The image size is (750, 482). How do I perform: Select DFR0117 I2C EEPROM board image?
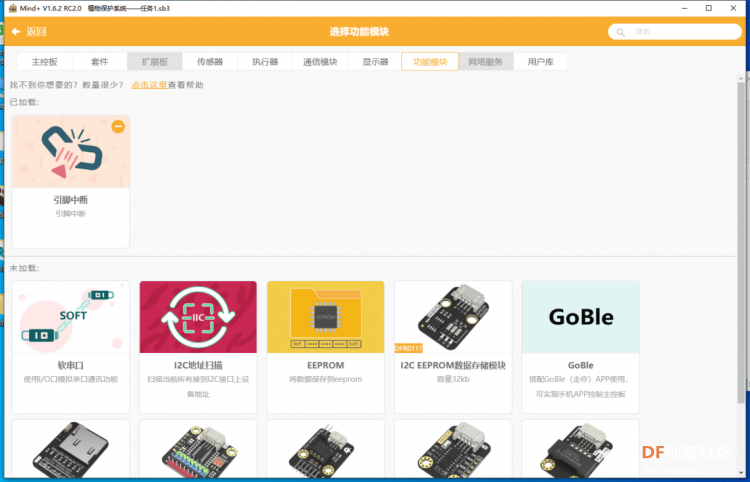pos(453,317)
